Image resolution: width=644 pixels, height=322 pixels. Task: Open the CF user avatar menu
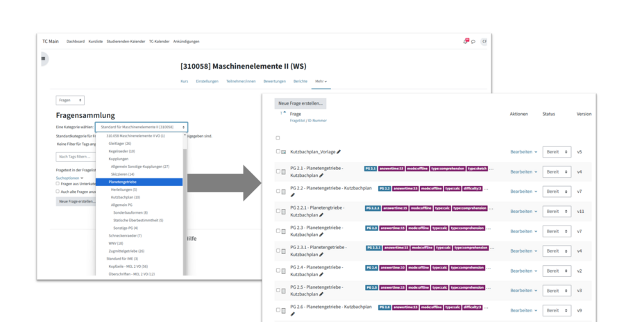484,42
